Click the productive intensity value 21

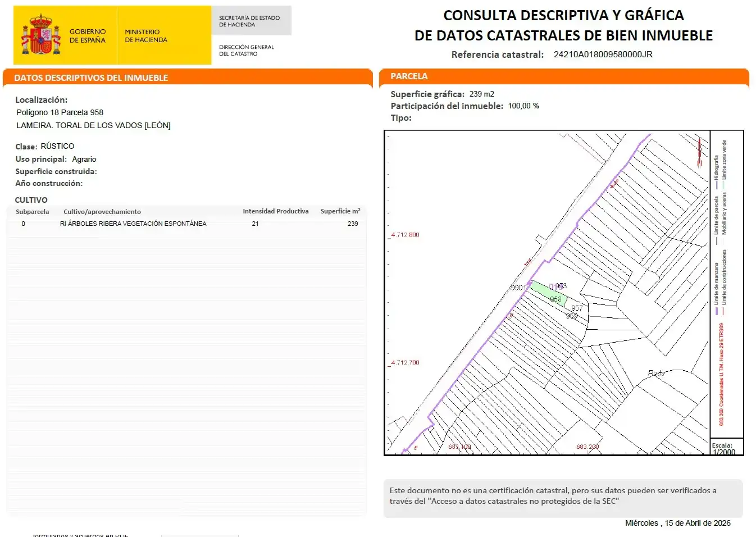[255, 224]
